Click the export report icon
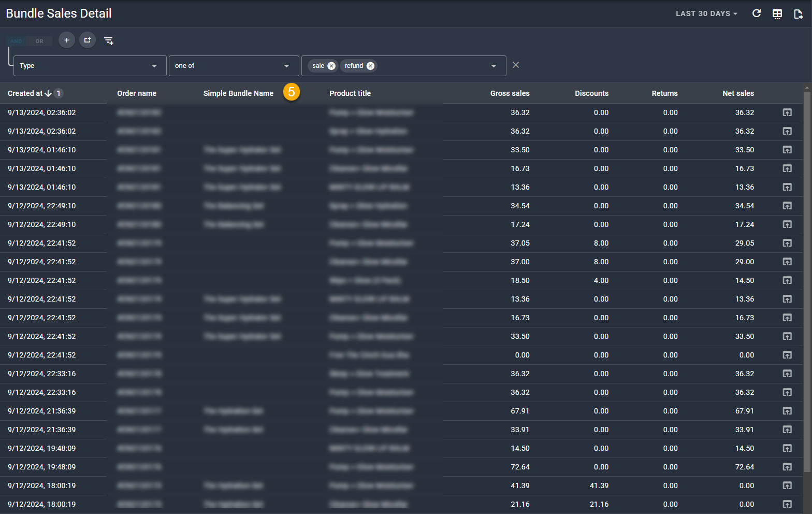The image size is (812, 514). point(798,14)
